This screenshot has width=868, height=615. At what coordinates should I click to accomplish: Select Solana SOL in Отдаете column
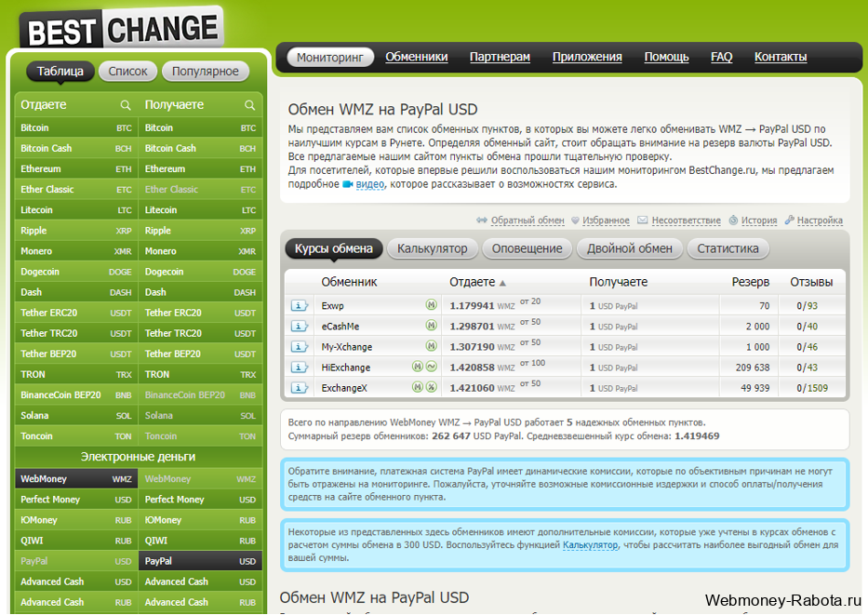coord(76,415)
